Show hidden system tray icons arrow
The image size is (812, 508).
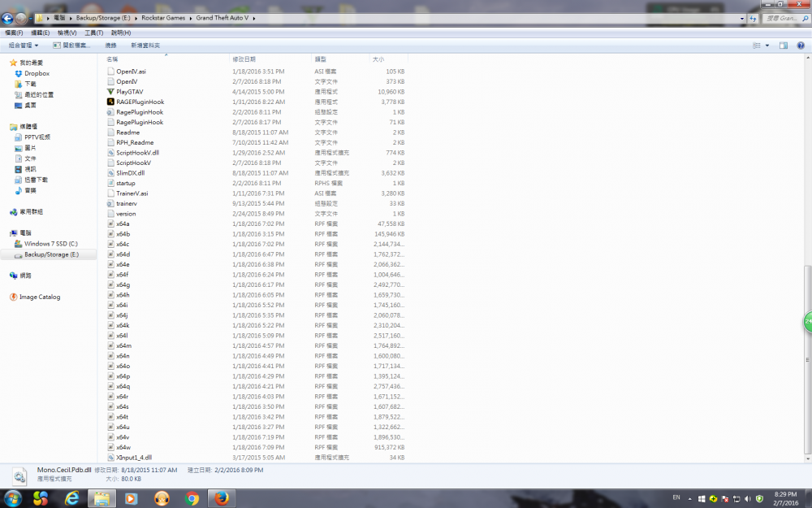click(689, 499)
